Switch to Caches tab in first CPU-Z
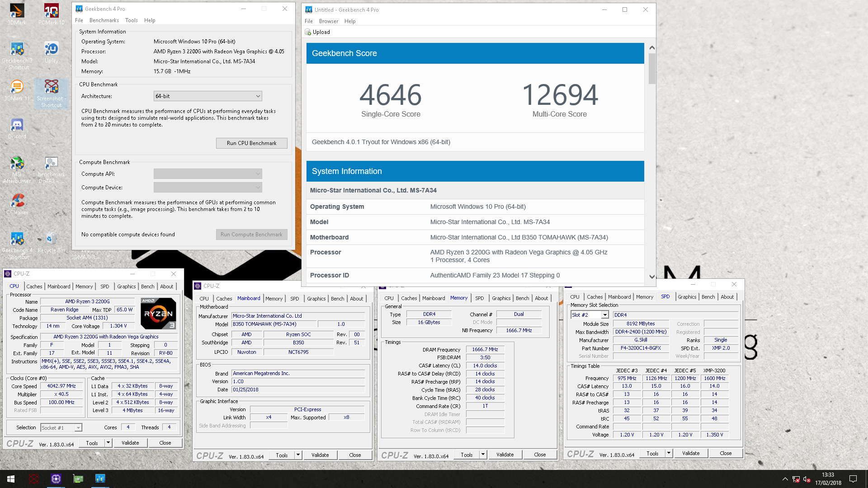Image resolution: width=868 pixels, height=488 pixels. pyautogui.click(x=34, y=286)
